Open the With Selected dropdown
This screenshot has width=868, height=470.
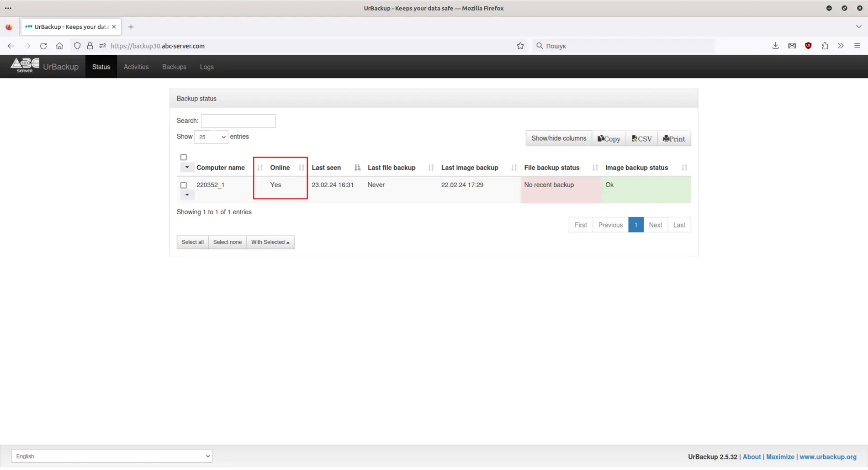270,242
